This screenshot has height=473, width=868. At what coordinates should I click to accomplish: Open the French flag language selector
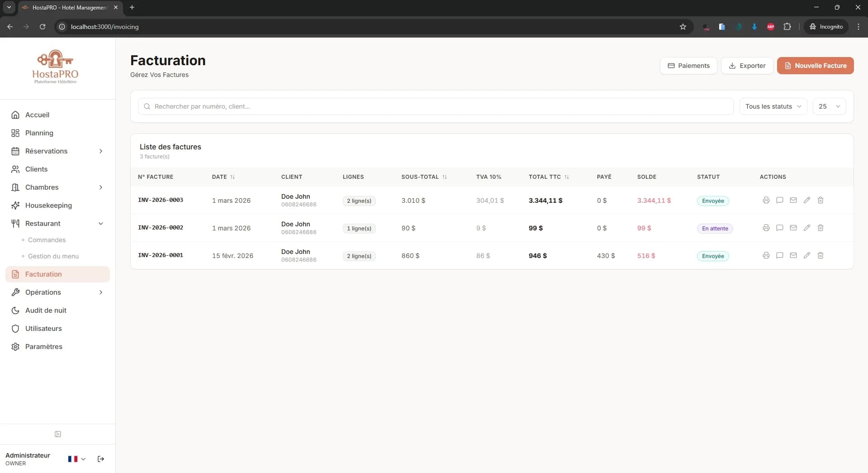click(76, 459)
